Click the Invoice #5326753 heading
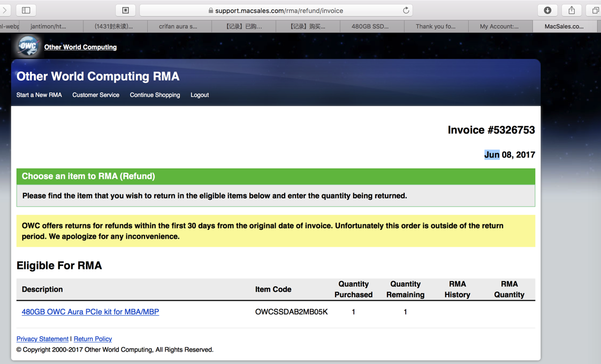This screenshot has width=601, height=364. pyautogui.click(x=491, y=130)
